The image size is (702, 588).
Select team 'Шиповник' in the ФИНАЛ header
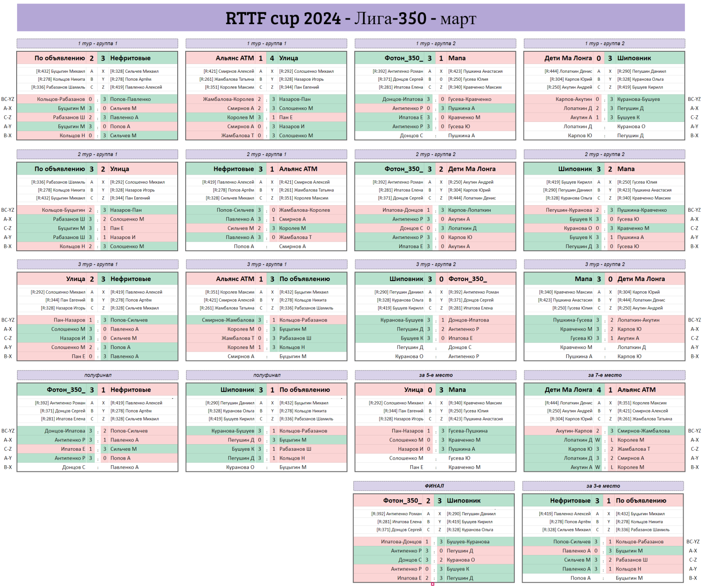point(463,500)
